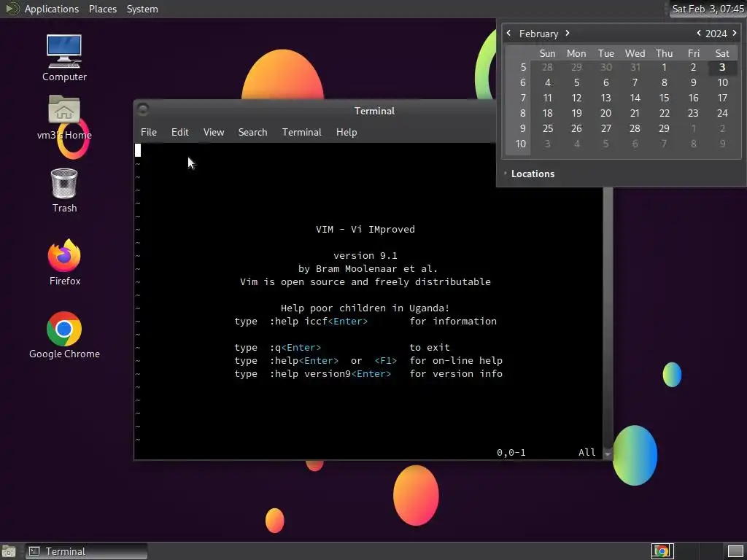Click the MATE logo icon next to Applications

click(x=12, y=9)
